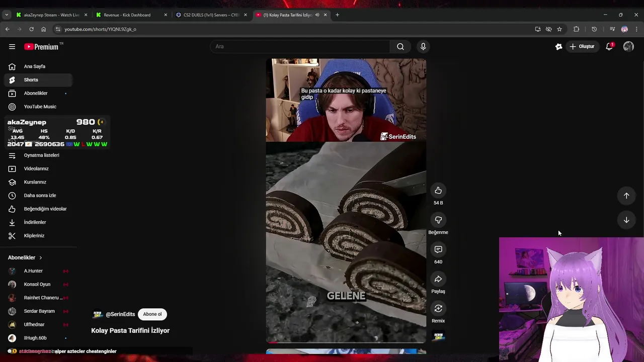644x362 pixels.
Task: Open the browser profile avatar icon
Action: point(624,29)
